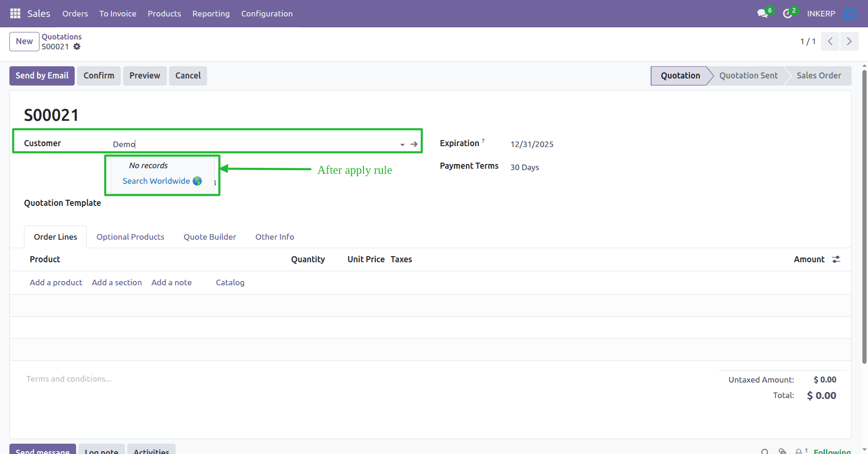Click the followers person icon
868x454 pixels.
coord(798,451)
